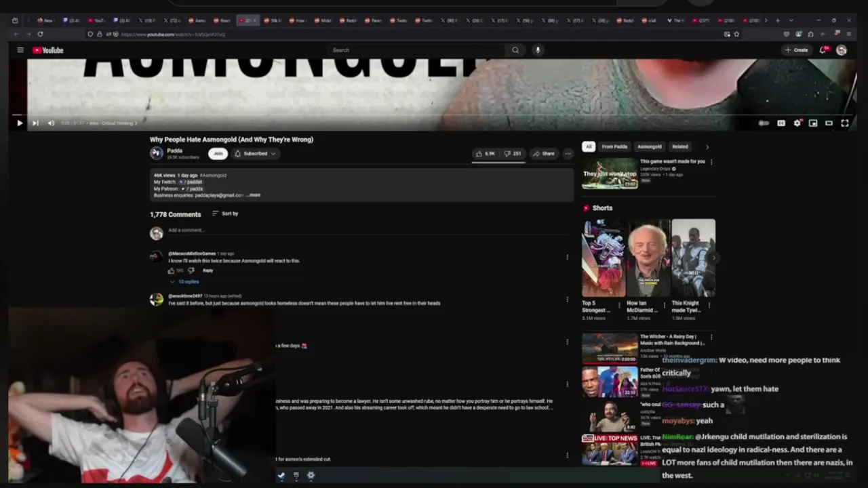Share the video
This screenshot has width=868, height=488.
coord(544,154)
